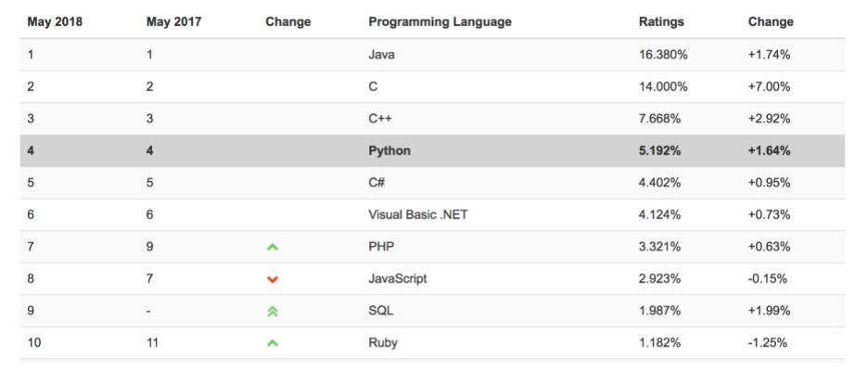Click the green up arrow in PHP row
Screen dimensions: 868x371
pos(273,247)
